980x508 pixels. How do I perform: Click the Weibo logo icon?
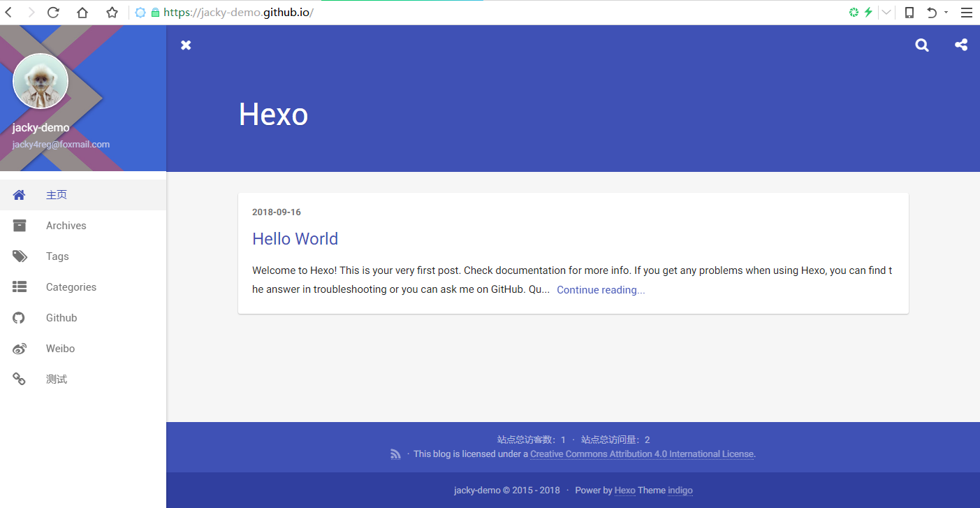(20, 349)
